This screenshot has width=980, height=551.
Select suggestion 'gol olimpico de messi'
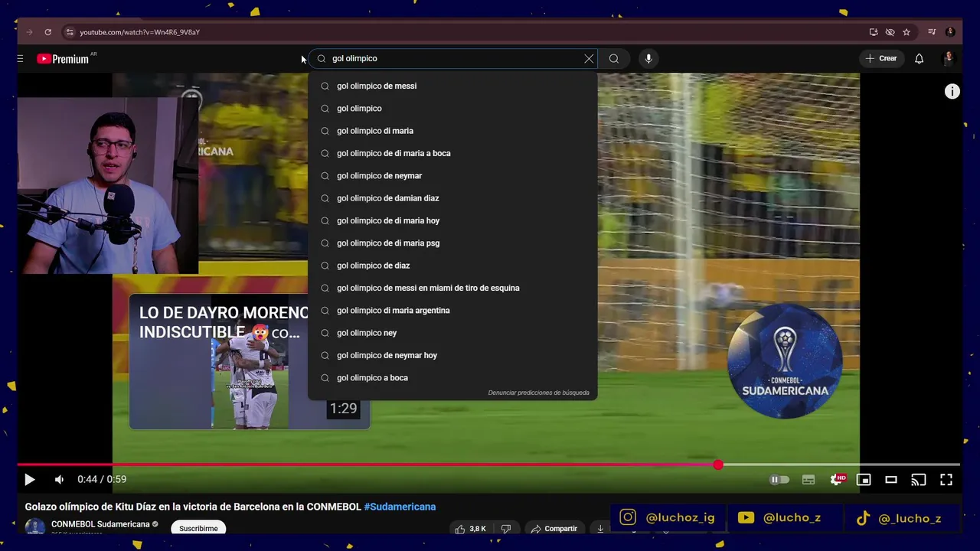click(x=452, y=86)
